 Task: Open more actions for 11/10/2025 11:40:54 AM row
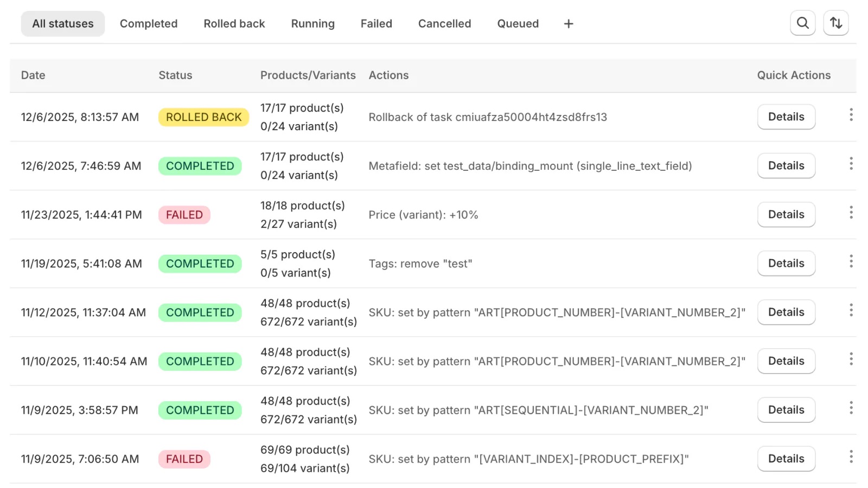click(x=851, y=359)
